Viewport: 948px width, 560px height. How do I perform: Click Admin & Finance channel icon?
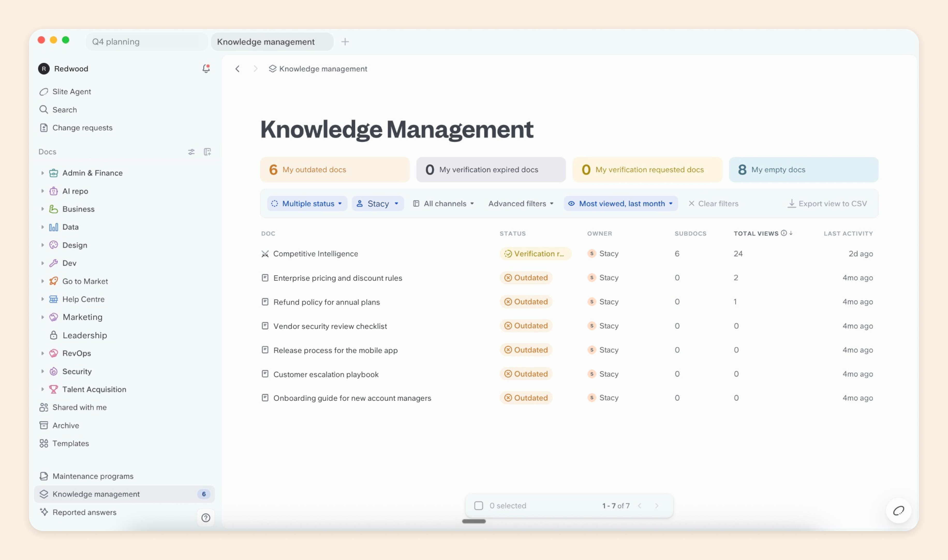[54, 173]
